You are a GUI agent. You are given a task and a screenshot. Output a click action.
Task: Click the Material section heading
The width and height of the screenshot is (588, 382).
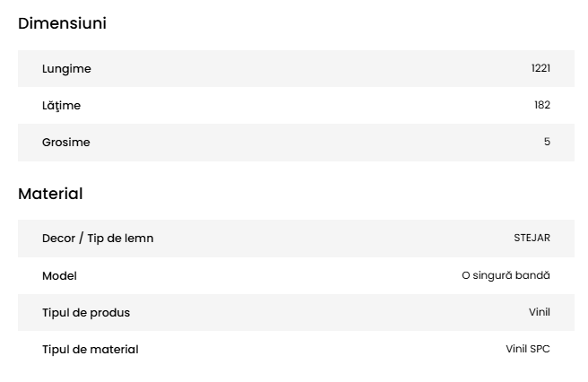(50, 194)
